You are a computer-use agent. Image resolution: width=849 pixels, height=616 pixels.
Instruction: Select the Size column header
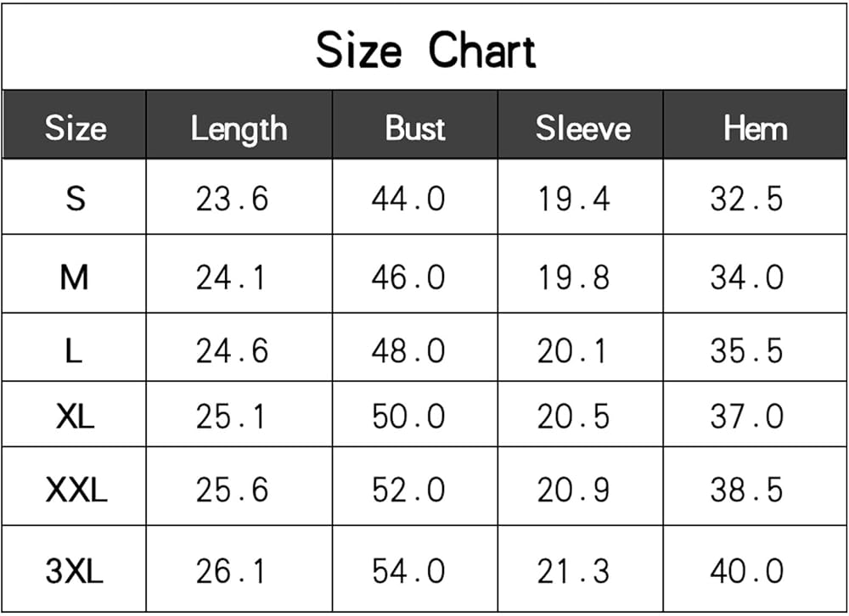click(76, 128)
